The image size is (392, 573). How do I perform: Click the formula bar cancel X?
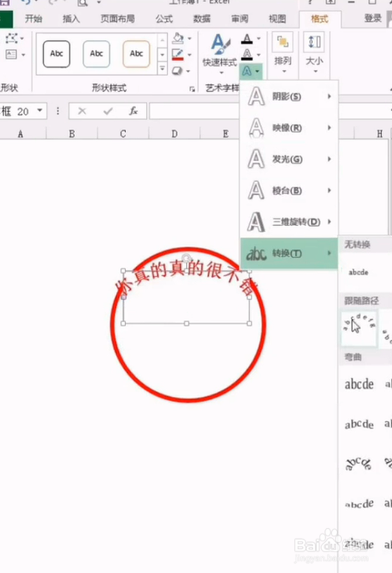tap(83, 111)
